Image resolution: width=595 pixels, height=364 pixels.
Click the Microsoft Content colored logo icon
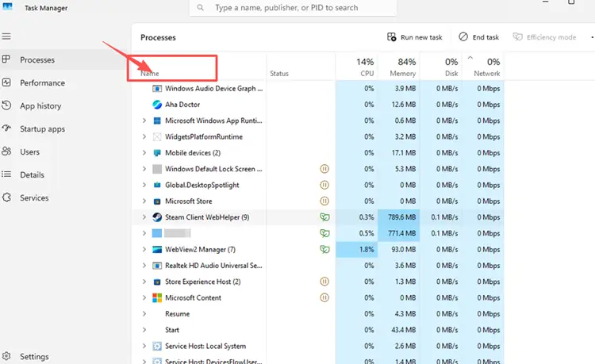point(157,297)
